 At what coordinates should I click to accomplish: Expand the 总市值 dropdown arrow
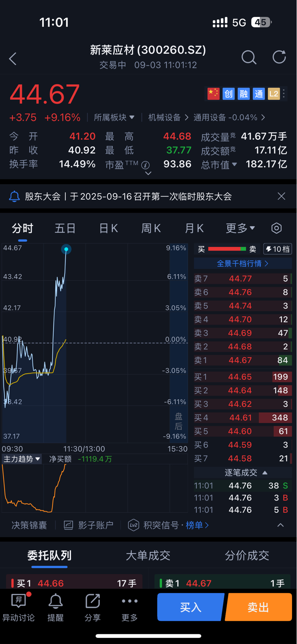pyautogui.click(x=234, y=164)
